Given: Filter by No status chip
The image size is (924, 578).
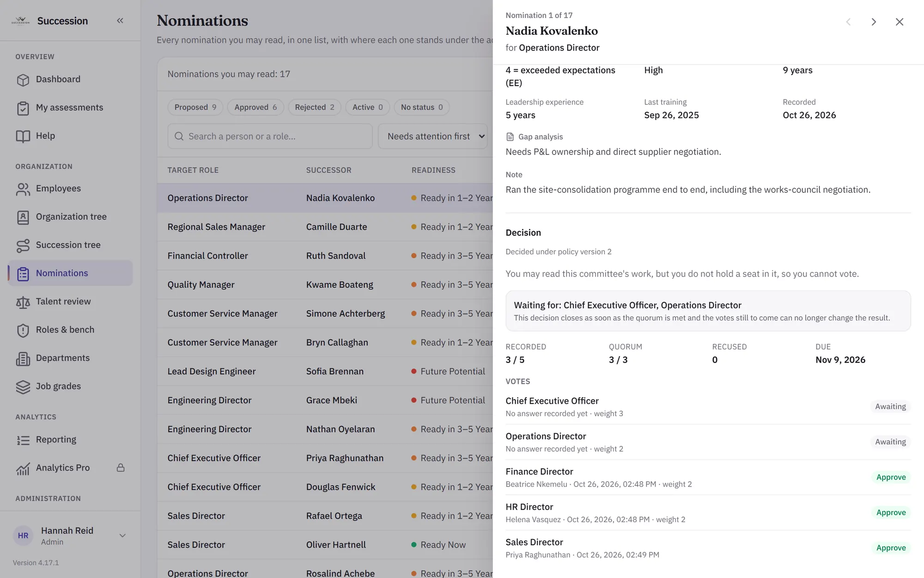Looking at the screenshot, I should point(422,107).
